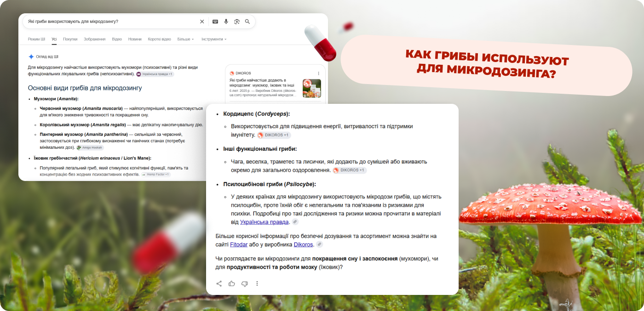Open DIKOROS +1 chip after імунітету

[274, 135]
